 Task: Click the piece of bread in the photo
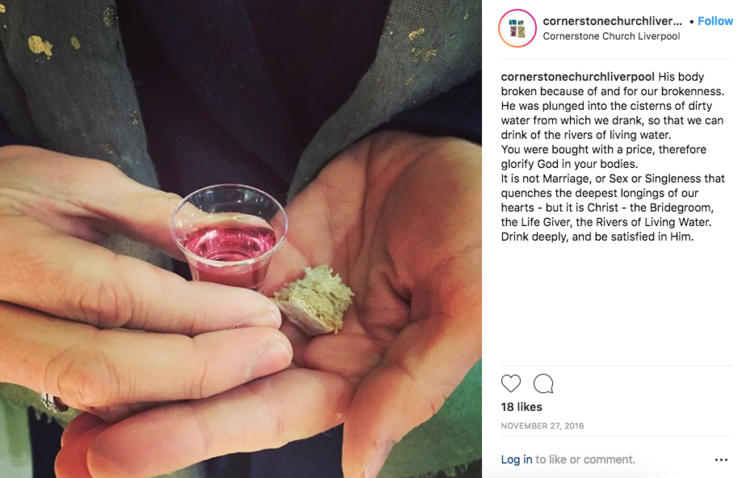314,300
